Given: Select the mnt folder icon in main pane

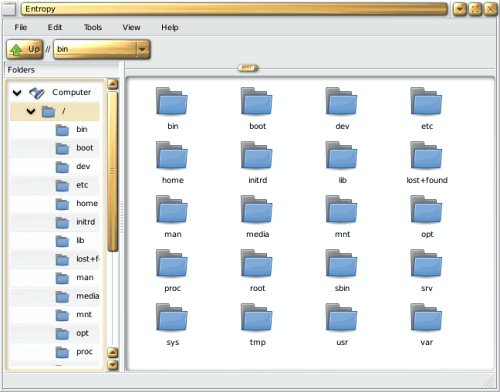Looking at the screenshot, I should 341,209.
